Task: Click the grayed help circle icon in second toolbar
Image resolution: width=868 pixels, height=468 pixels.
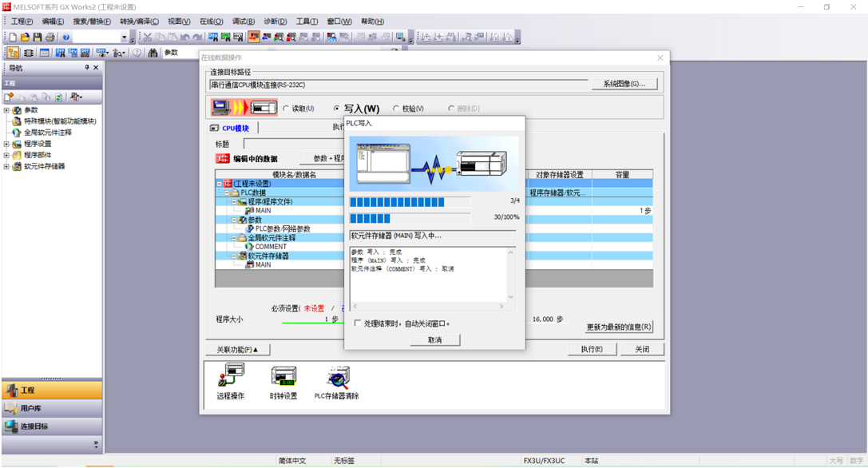Action: point(137,53)
